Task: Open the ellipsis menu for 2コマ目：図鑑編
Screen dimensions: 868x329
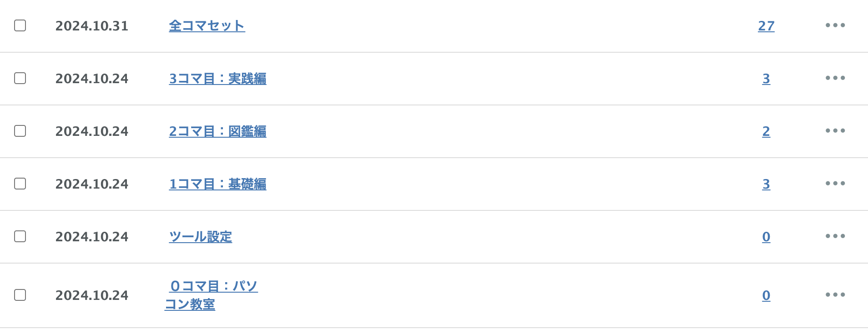Action: 835,131
